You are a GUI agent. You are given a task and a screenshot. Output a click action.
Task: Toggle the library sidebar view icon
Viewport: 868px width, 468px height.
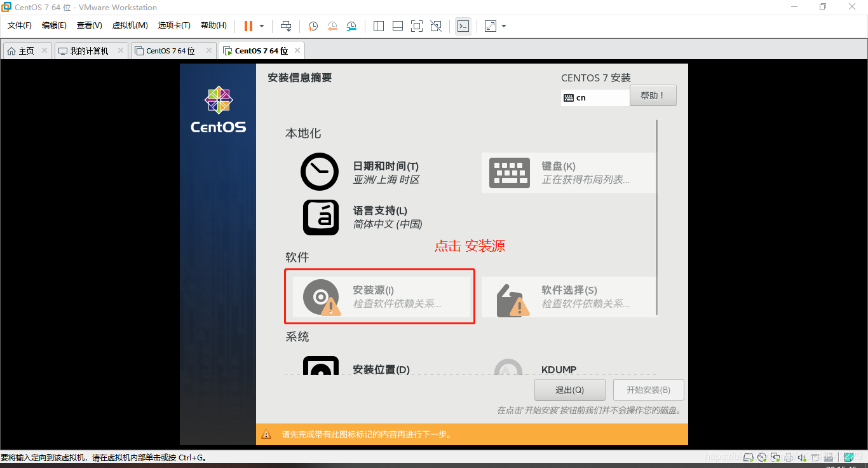pos(379,26)
